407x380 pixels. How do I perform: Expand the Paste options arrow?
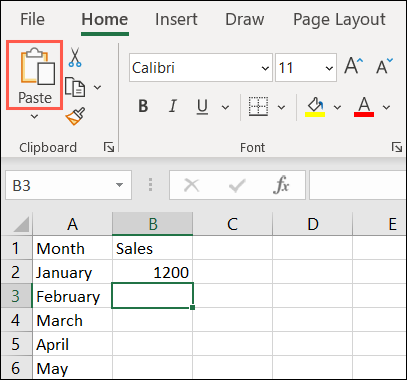click(x=34, y=116)
